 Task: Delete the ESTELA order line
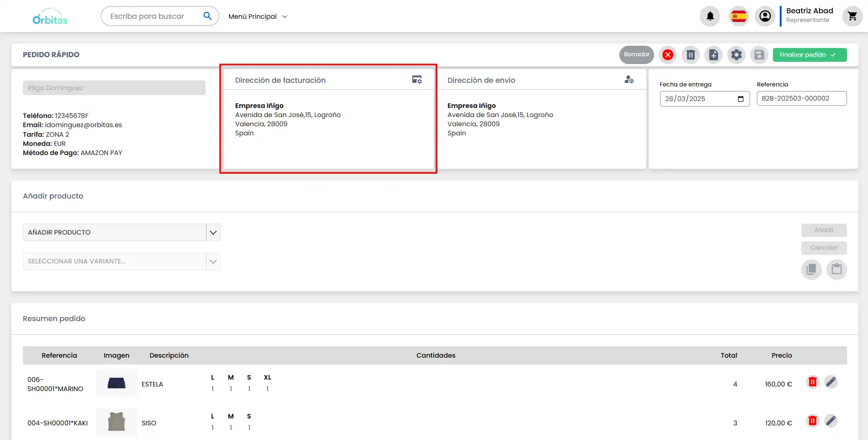[x=812, y=382]
